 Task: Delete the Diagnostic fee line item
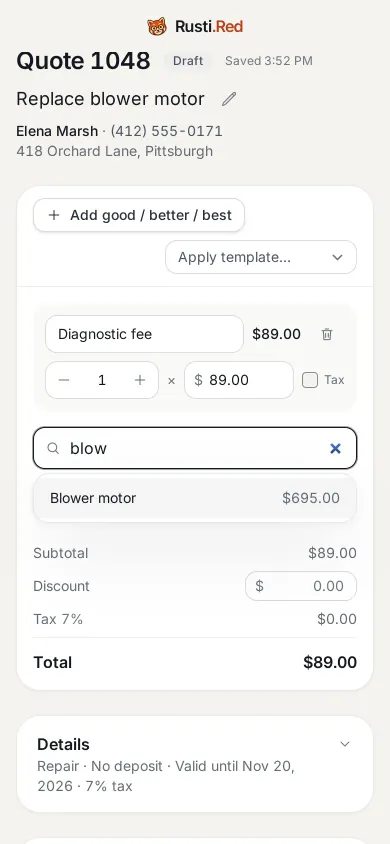327,334
